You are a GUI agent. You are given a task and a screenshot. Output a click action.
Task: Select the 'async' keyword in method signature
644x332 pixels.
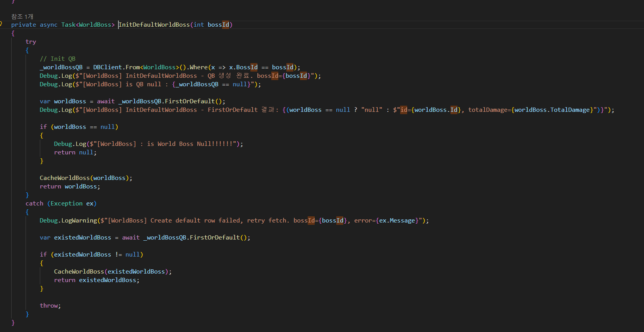(48, 25)
